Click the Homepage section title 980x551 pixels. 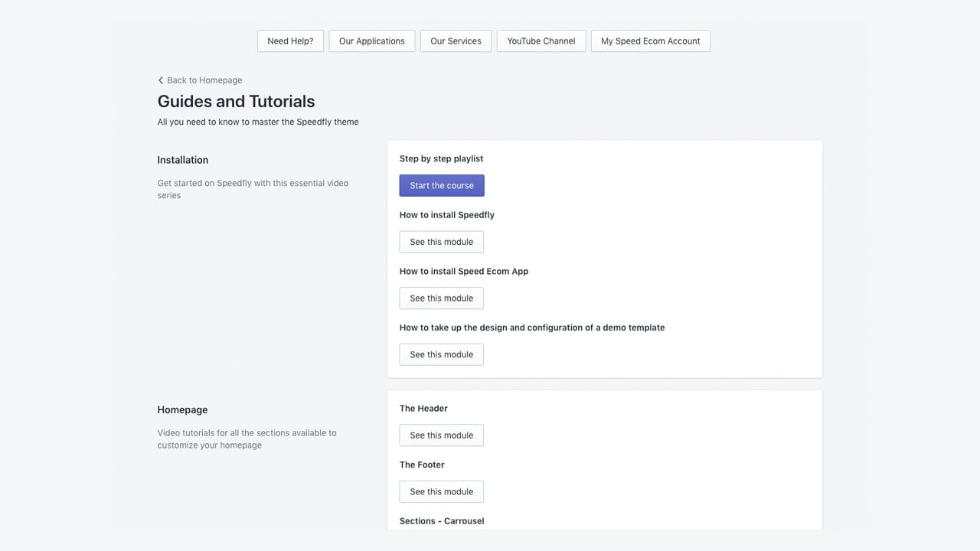pyautogui.click(x=182, y=410)
